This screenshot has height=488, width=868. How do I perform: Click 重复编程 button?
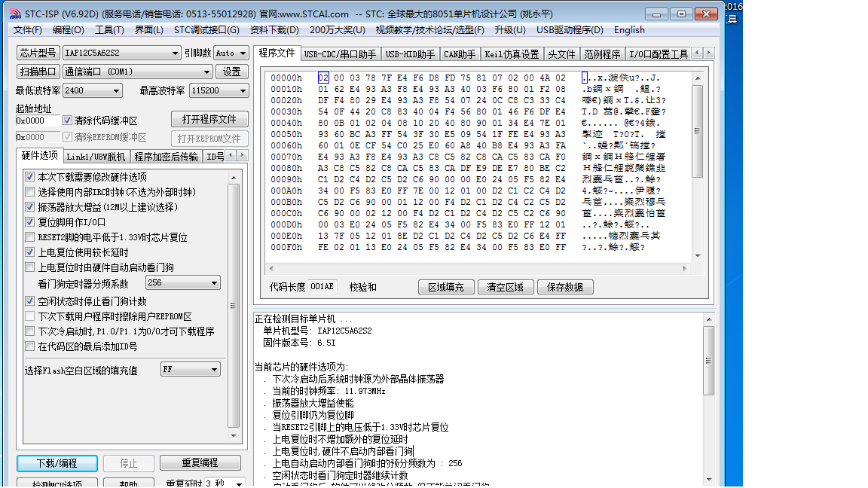200,462
